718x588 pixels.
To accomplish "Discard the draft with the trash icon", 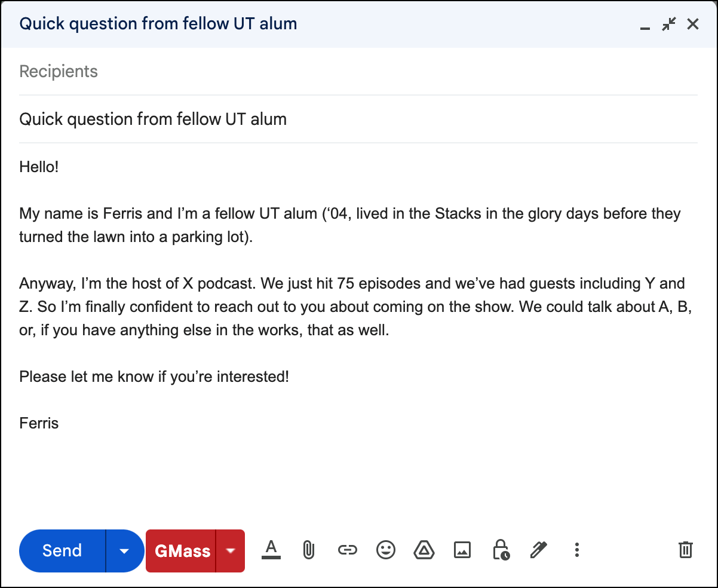I will tap(686, 550).
